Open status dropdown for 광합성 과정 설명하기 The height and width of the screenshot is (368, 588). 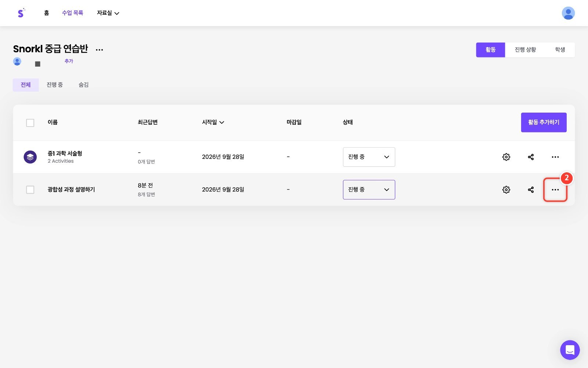[369, 190]
